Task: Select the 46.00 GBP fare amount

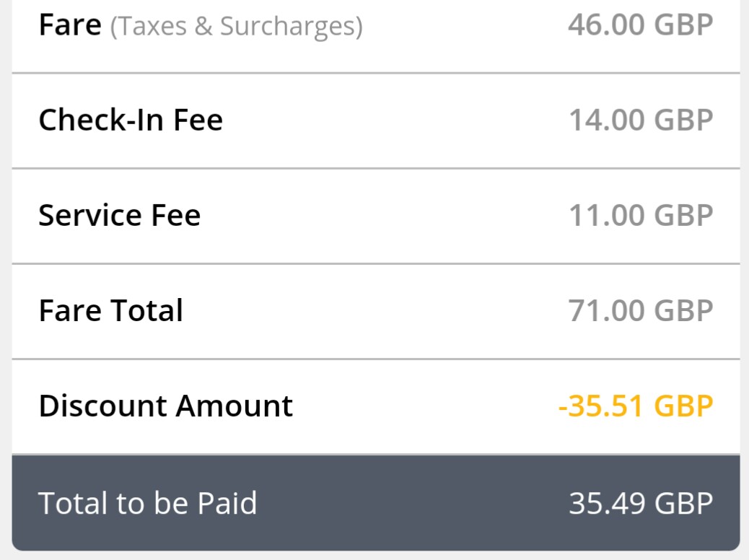Action: [x=641, y=25]
